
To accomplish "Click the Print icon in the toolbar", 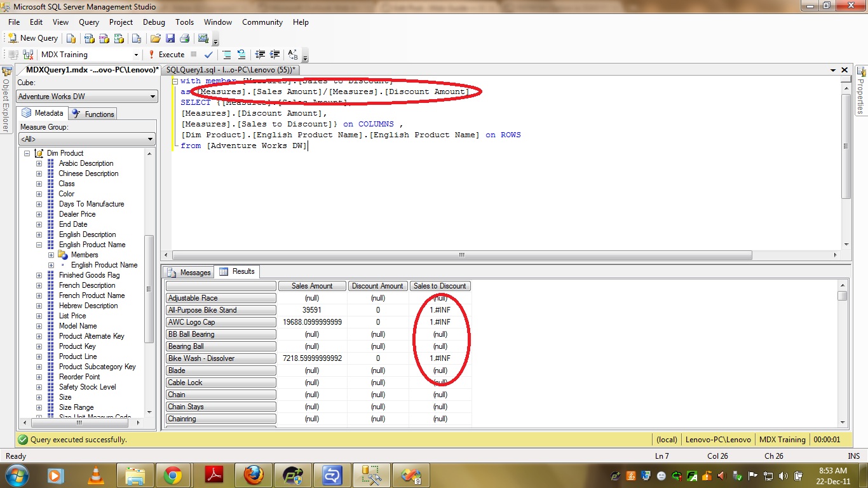I will pyautogui.click(x=184, y=38).
